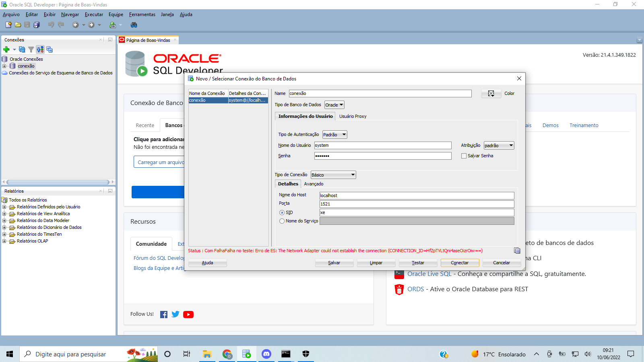Expand Relatórios OLAP tree node
The width and height of the screenshot is (644, 362).
(x=4, y=241)
